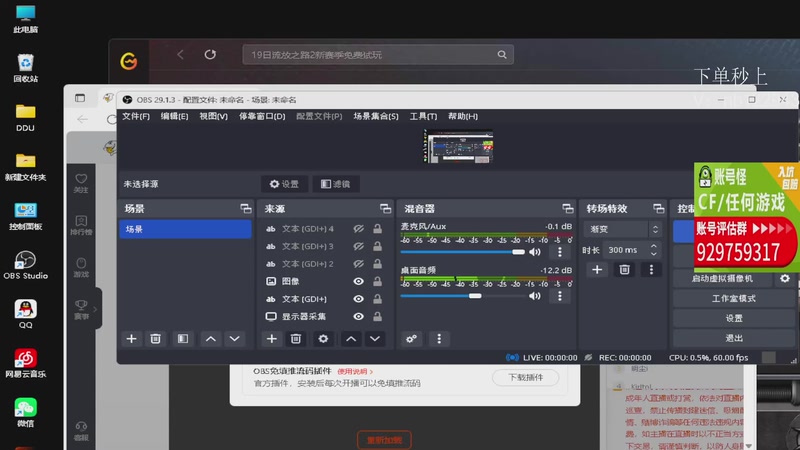800x450 pixels.
Task: Open source properties gear icon
Action: [323, 339]
